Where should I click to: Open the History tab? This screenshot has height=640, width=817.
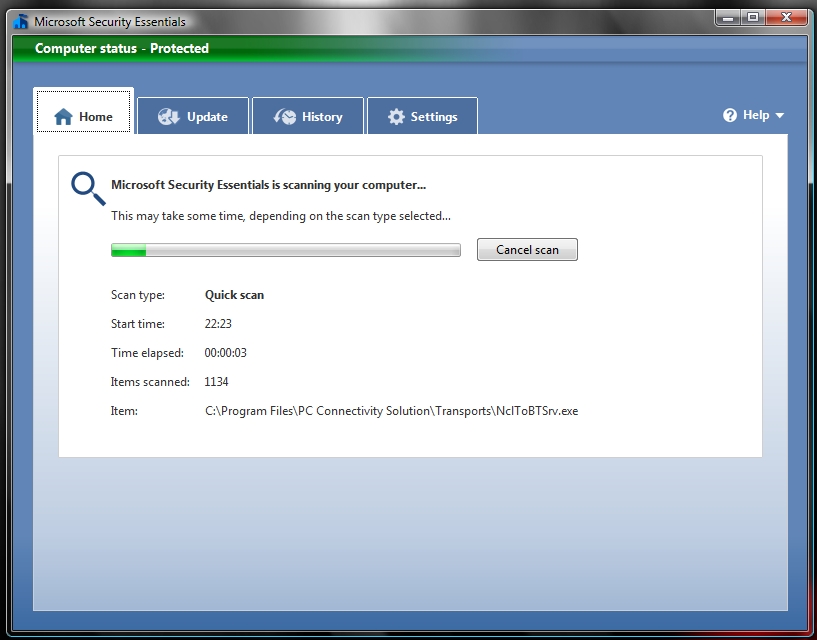pos(308,116)
